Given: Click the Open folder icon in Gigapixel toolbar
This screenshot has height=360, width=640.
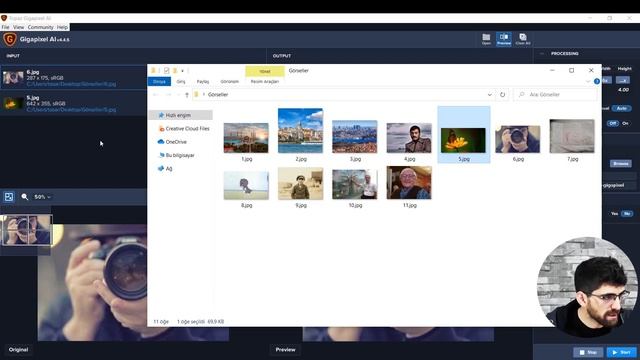Looking at the screenshot, I should pos(486,39).
